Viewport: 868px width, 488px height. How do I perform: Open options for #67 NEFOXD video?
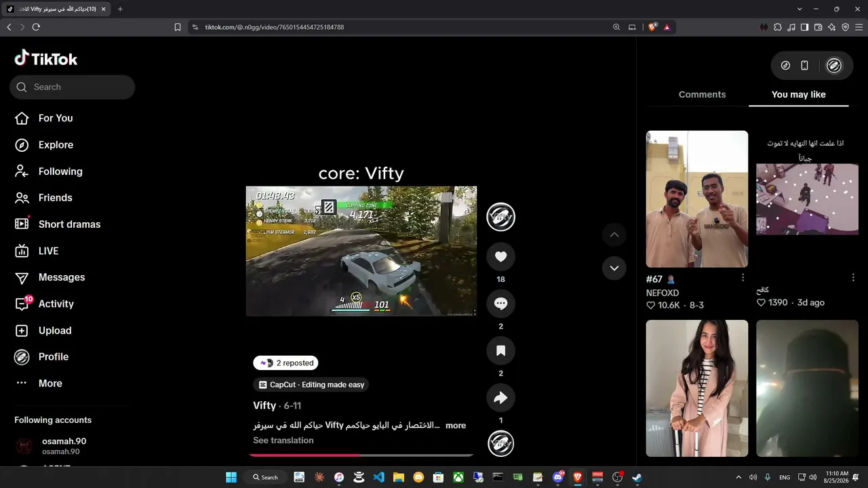pyautogui.click(x=743, y=278)
